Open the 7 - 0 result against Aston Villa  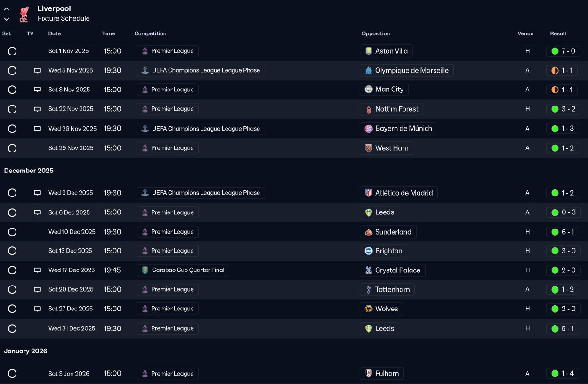(x=568, y=51)
